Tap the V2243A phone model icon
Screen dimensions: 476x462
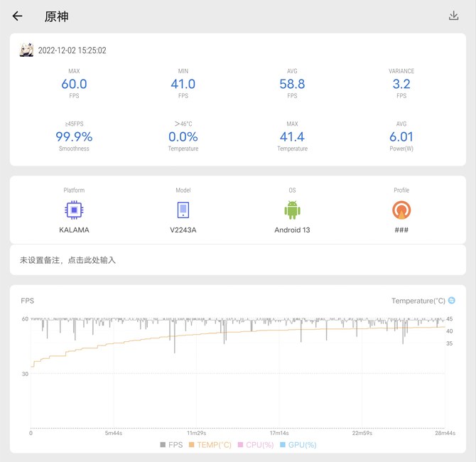point(183,210)
